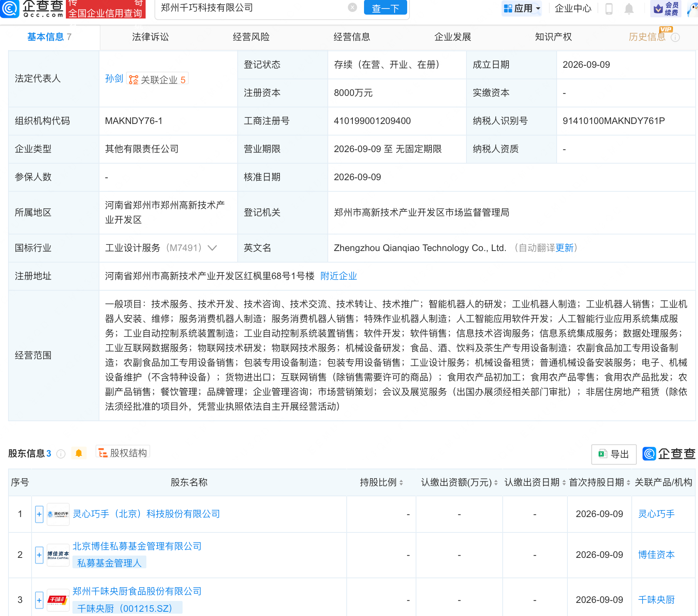The image size is (698, 616).
Task: Open 郑州千味央厨食品股份有限公司 link
Action: [137, 591]
